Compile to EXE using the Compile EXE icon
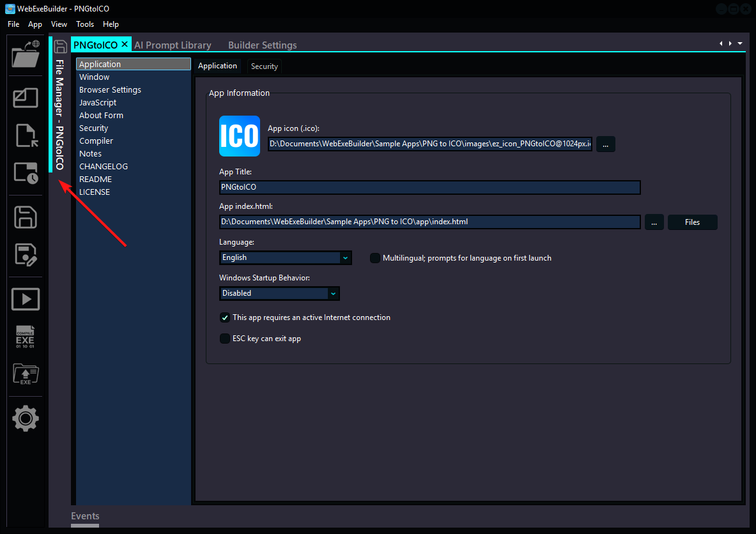The image size is (756, 534). pyautogui.click(x=25, y=337)
